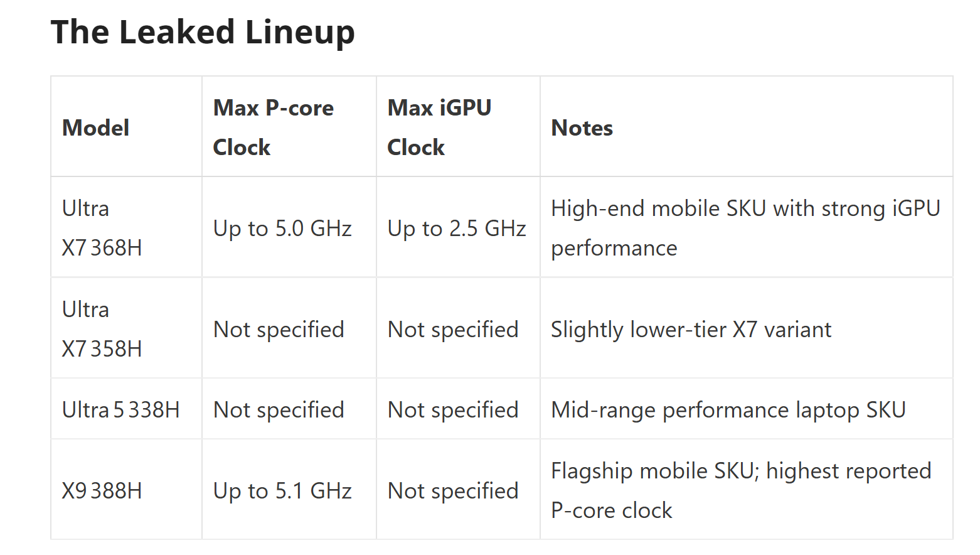Select the "Ultra 5 338H" model cell
The image size is (980, 555).
120,410
